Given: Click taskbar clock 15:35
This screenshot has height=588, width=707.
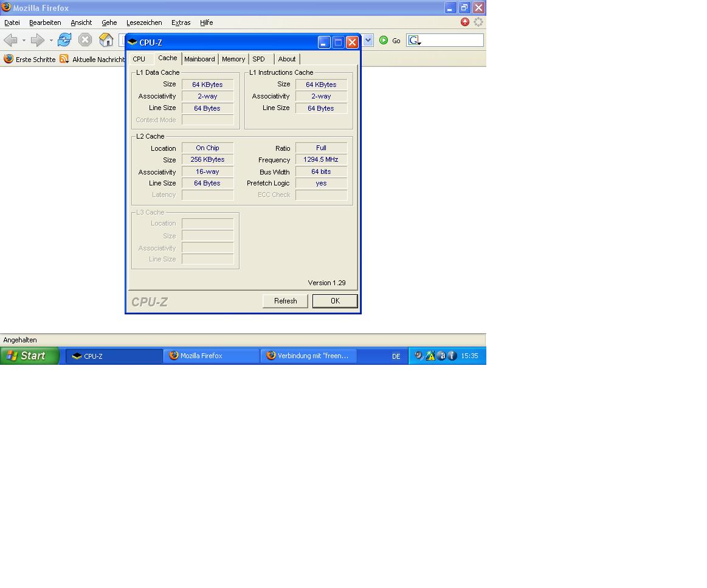Looking at the screenshot, I should pyautogui.click(x=469, y=356).
